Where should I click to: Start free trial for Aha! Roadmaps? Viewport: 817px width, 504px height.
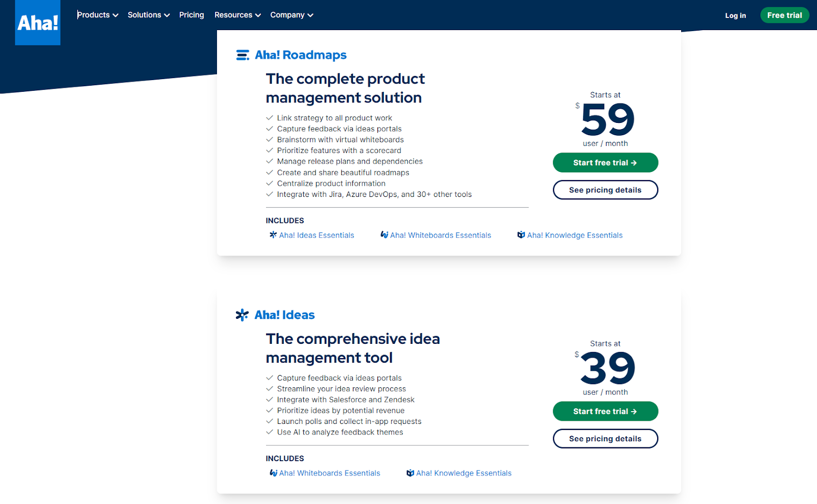[605, 163]
